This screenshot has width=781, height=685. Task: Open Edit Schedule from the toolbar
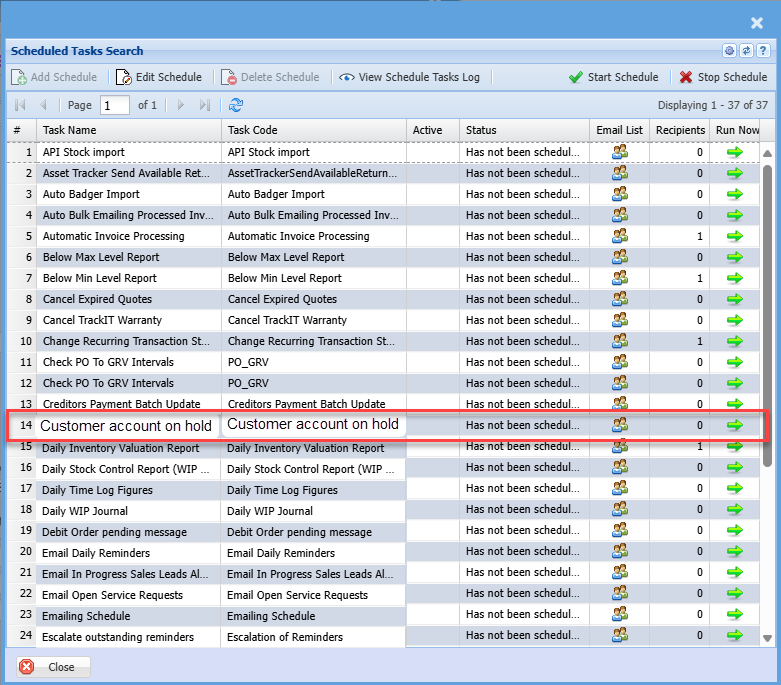pos(159,77)
